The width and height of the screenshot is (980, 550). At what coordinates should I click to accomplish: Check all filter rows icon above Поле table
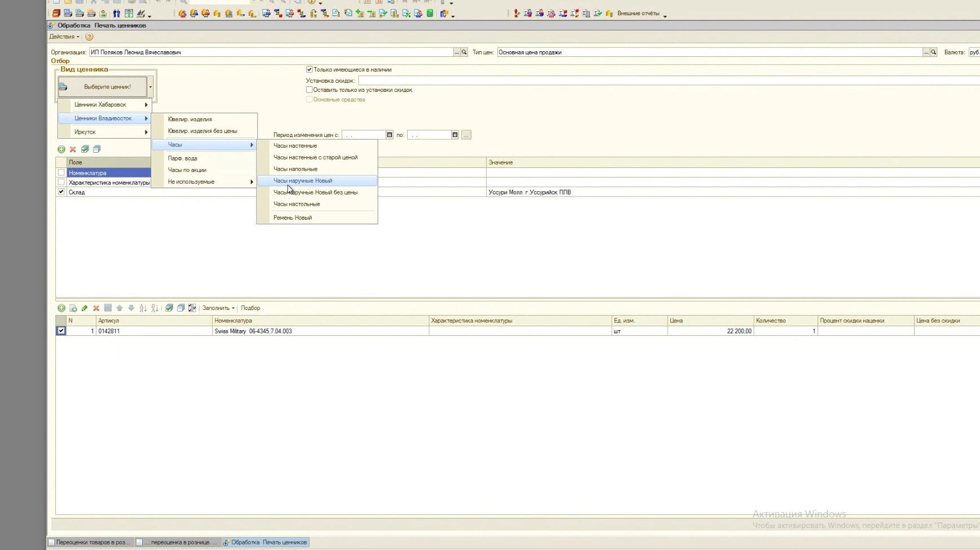pyautogui.click(x=85, y=149)
